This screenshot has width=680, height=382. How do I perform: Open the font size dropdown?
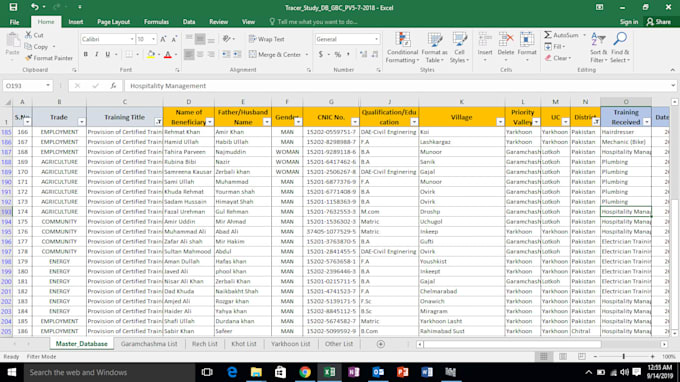153,39
